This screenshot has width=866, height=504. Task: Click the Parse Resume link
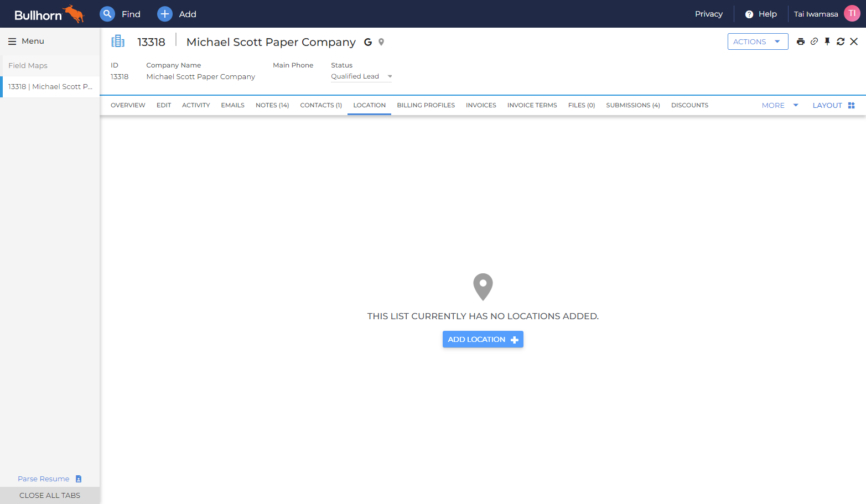[x=43, y=479]
